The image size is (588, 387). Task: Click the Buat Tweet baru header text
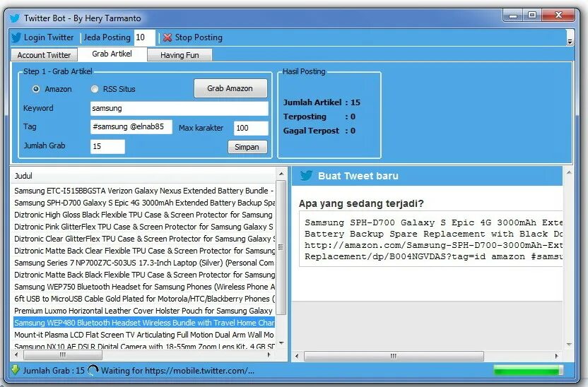(358, 176)
